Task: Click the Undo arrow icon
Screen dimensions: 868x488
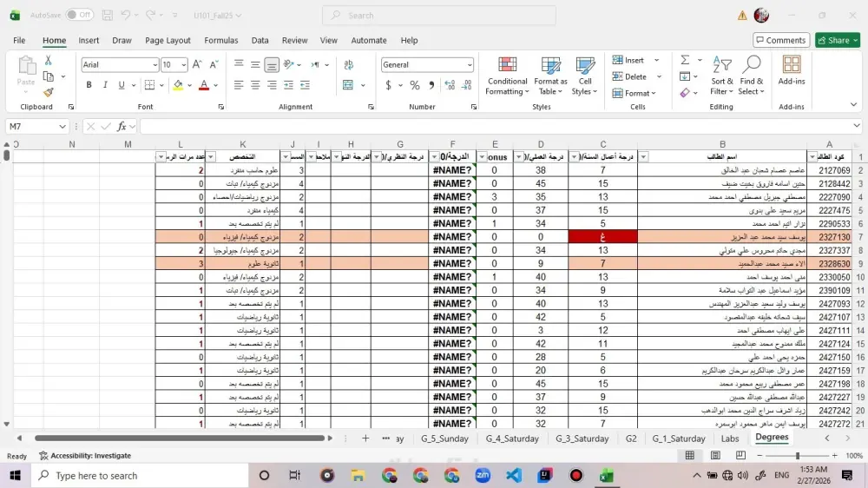Action: point(126,16)
